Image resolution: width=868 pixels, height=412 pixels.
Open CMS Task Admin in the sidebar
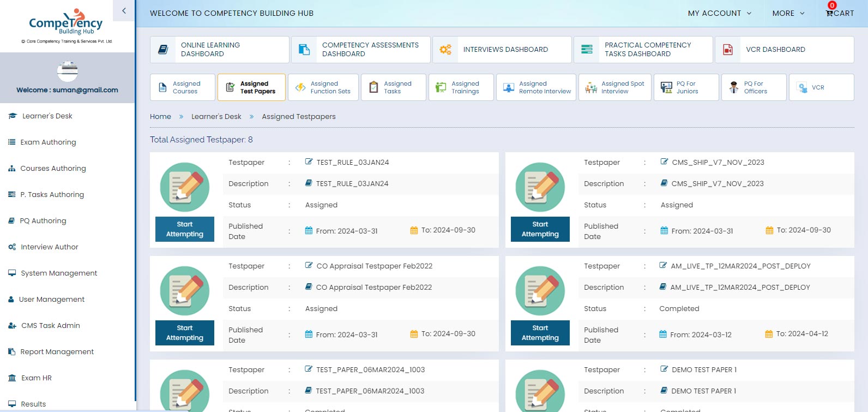[51, 325]
